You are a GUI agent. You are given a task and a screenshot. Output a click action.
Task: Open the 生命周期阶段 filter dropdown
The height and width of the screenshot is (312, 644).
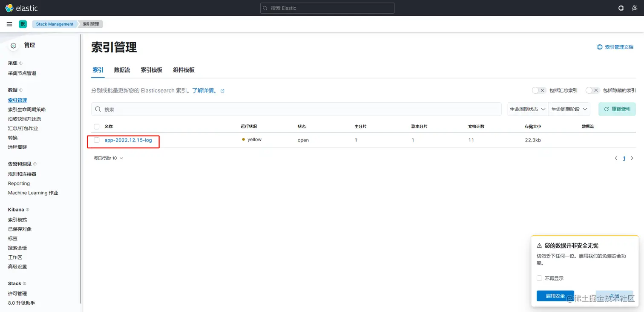569,110
